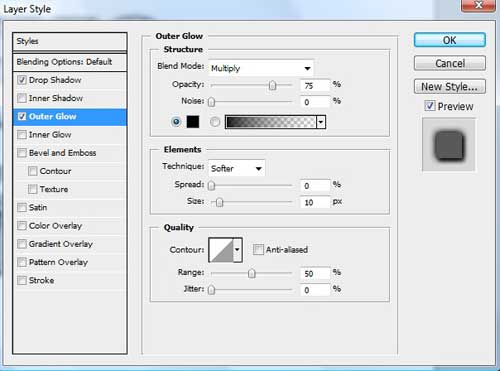
Task: Click the Jitter slider handle
Action: (x=211, y=290)
